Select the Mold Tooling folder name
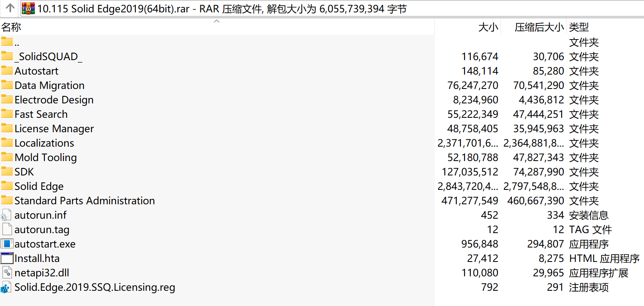 pos(46,157)
